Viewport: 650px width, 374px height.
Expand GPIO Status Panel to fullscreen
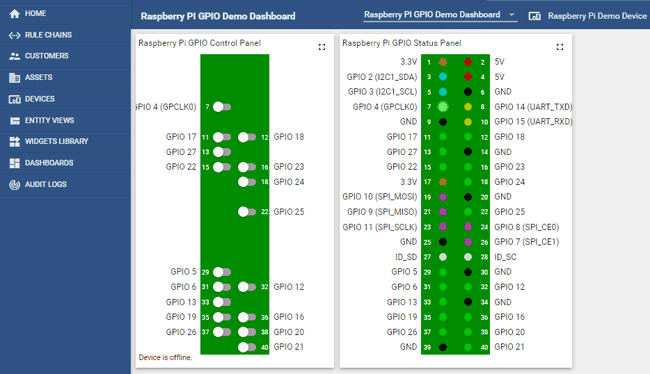(x=560, y=47)
